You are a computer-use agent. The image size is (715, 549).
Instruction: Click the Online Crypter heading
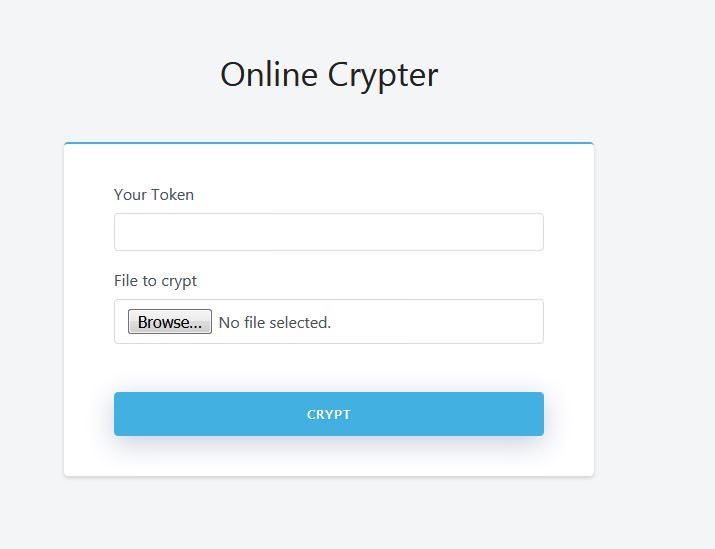click(329, 75)
